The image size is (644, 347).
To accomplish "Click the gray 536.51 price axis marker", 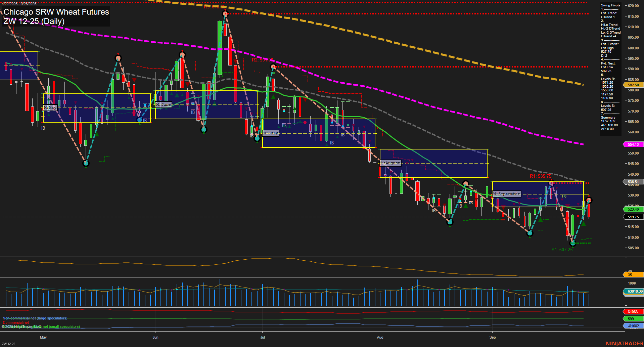I will [633, 182].
